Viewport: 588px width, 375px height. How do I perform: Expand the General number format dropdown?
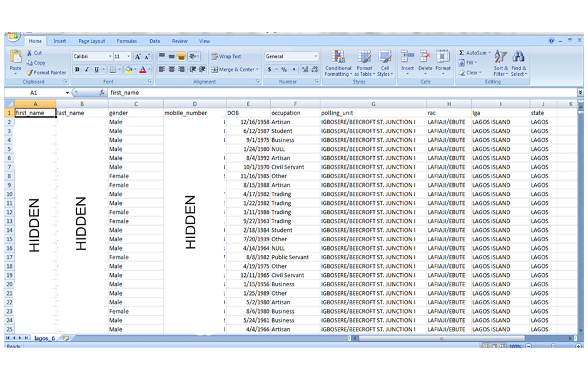pos(316,56)
